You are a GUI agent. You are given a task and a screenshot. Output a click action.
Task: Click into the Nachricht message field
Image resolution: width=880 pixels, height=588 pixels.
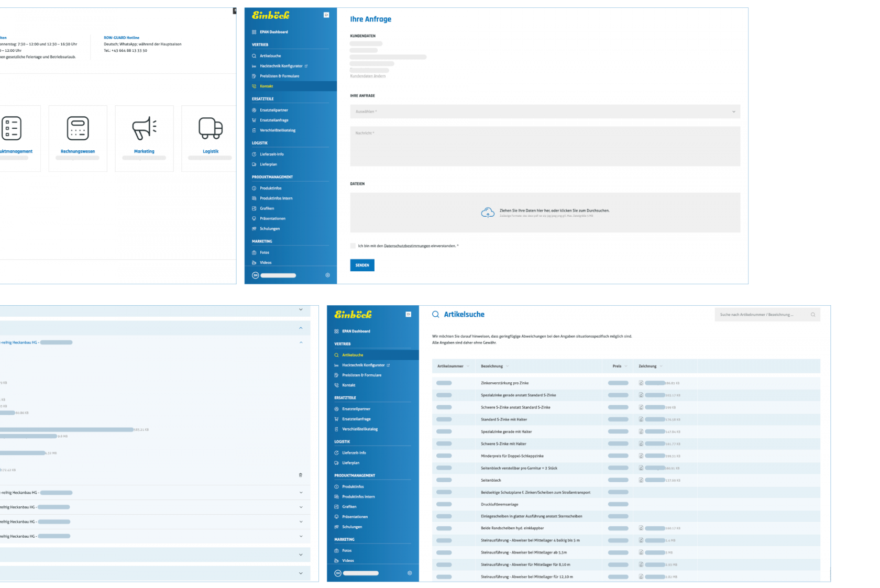[545, 147]
